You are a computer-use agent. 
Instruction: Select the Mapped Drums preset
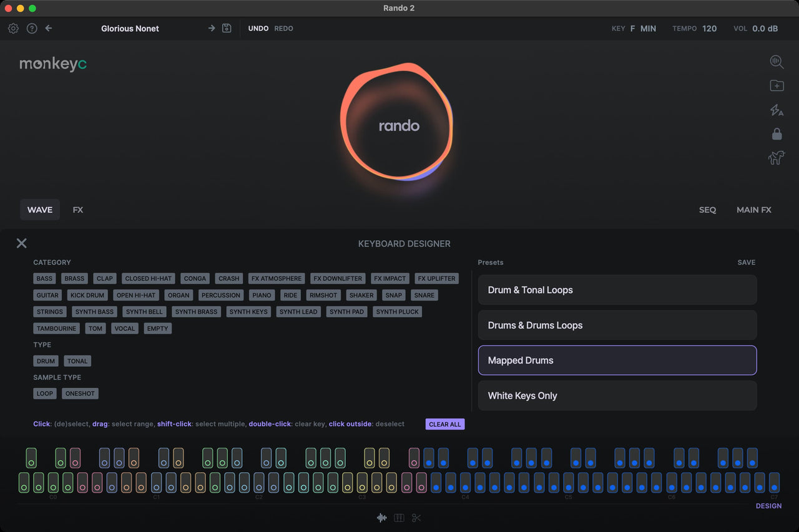coord(617,360)
